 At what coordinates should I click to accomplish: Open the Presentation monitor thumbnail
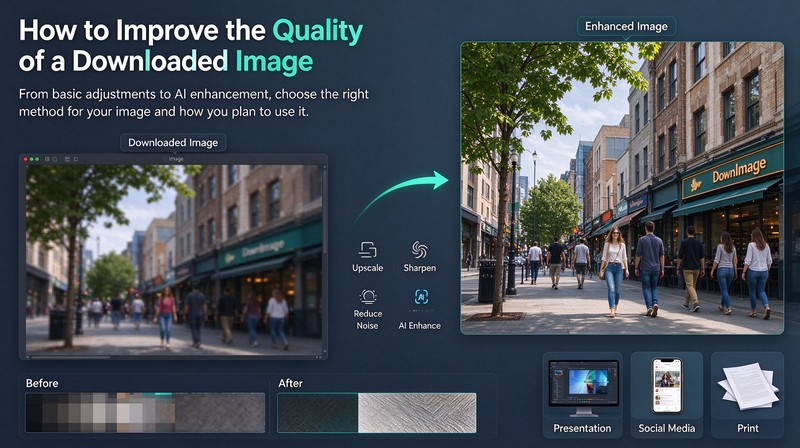pyautogui.click(x=583, y=387)
